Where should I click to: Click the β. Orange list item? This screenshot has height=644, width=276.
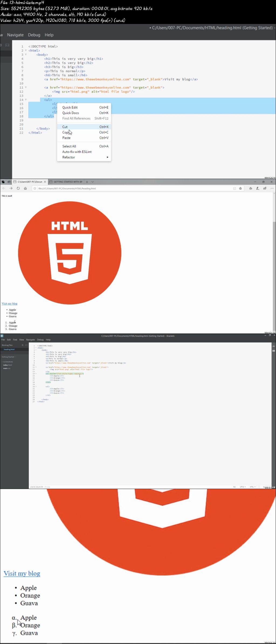click(26, 625)
